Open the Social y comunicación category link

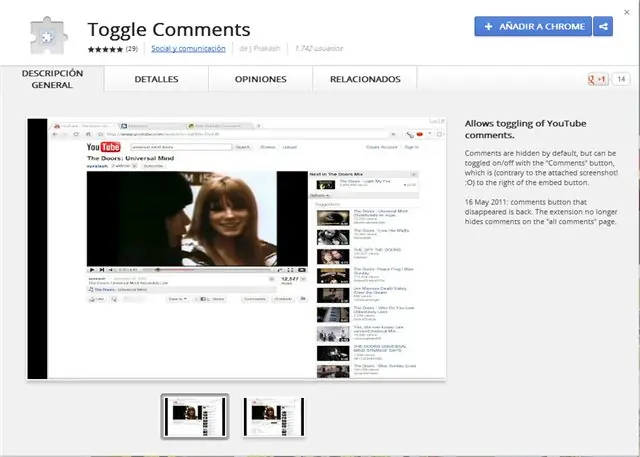[188, 49]
